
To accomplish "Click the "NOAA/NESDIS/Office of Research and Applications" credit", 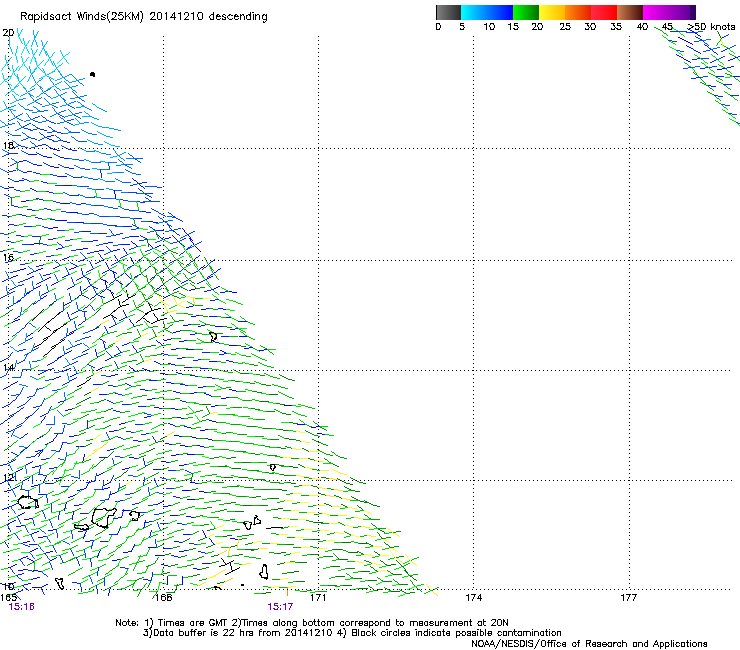I will [589, 644].
